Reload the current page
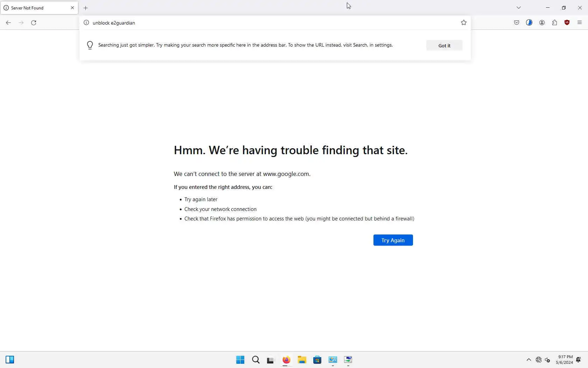 [x=34, y=23]
